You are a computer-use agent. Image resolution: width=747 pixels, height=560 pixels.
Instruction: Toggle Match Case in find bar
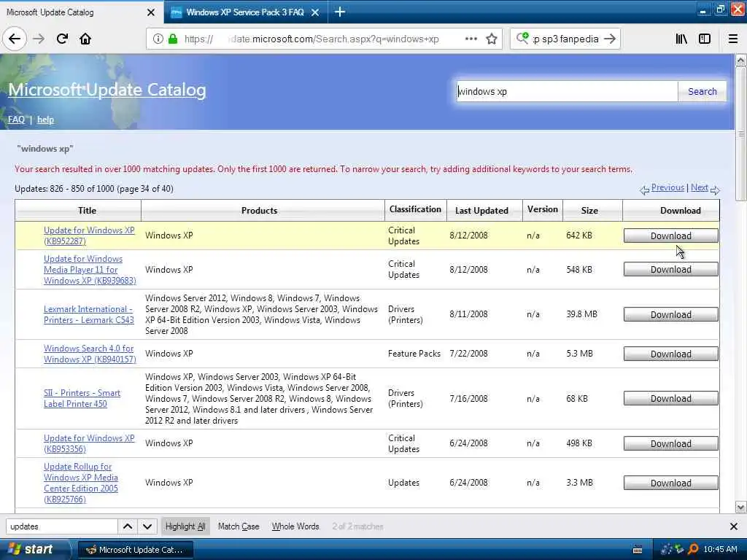coord(239,526)
